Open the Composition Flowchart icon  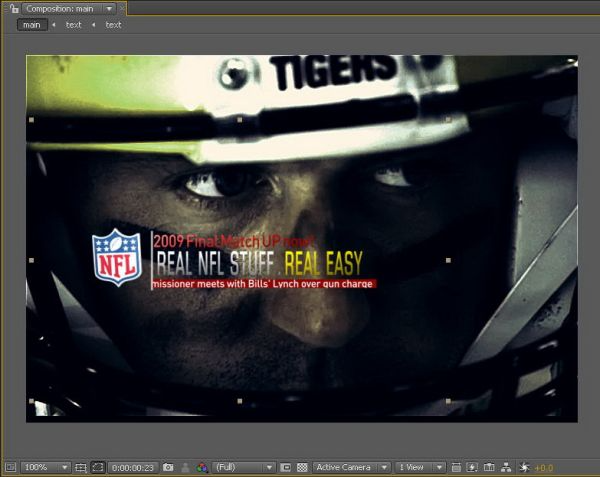tap(506, 467)
